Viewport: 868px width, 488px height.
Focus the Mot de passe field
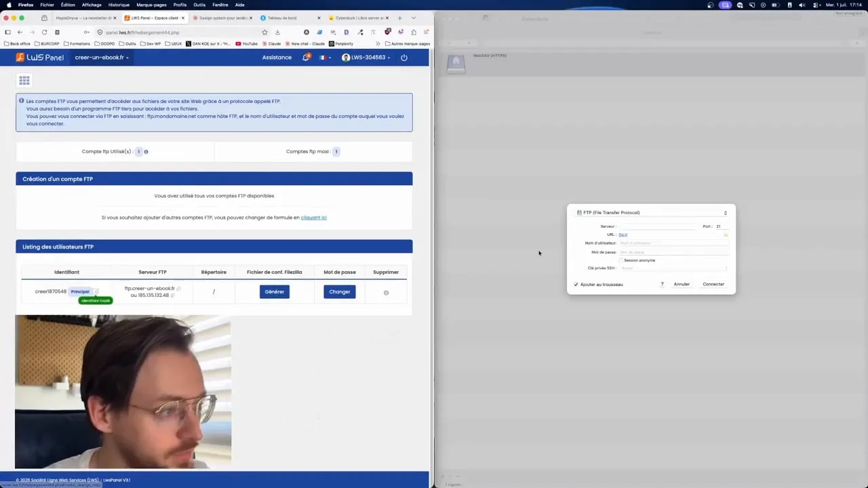coord(674,252)
